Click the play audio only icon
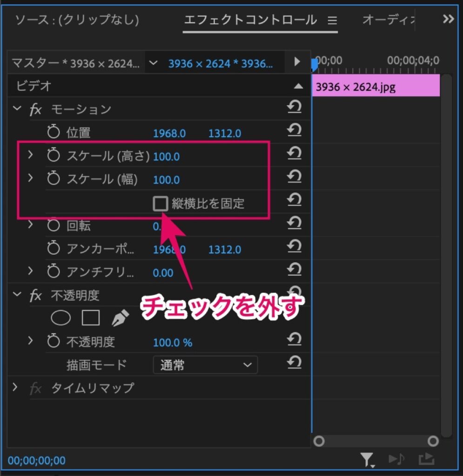 [x=396, y=459]
